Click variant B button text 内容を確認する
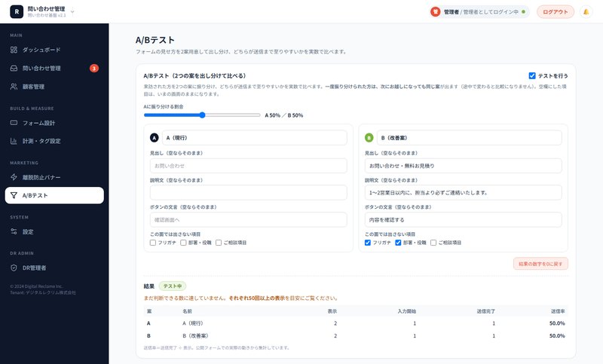 [x=463, y=220]
